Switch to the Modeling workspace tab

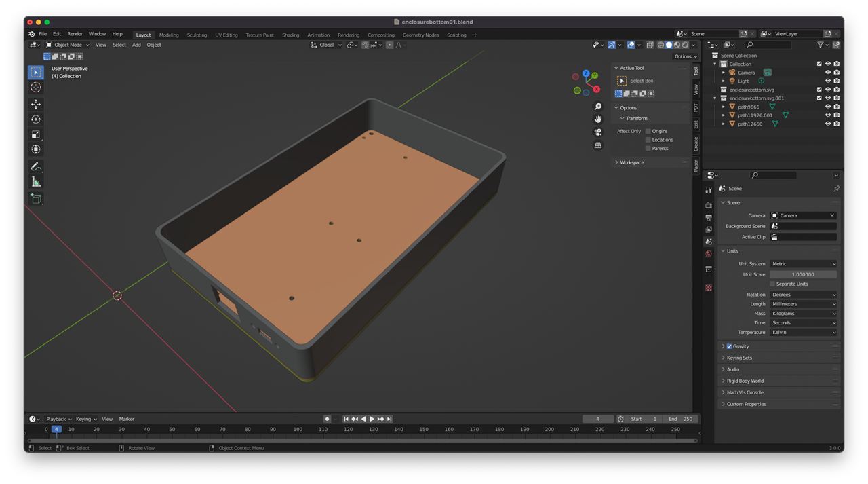169,35
